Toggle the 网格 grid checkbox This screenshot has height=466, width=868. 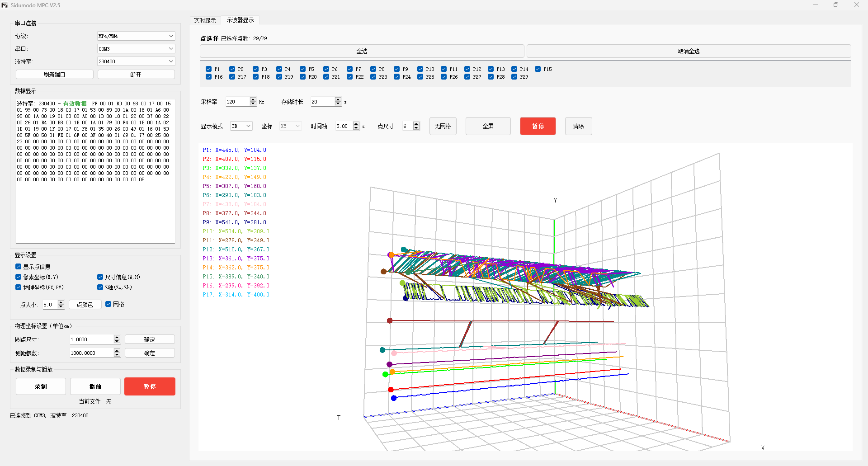108,304
